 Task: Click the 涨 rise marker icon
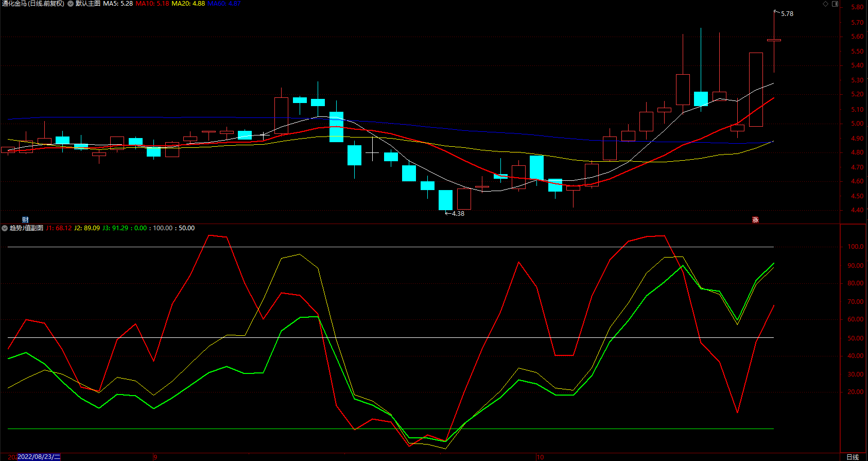(755, 220)
